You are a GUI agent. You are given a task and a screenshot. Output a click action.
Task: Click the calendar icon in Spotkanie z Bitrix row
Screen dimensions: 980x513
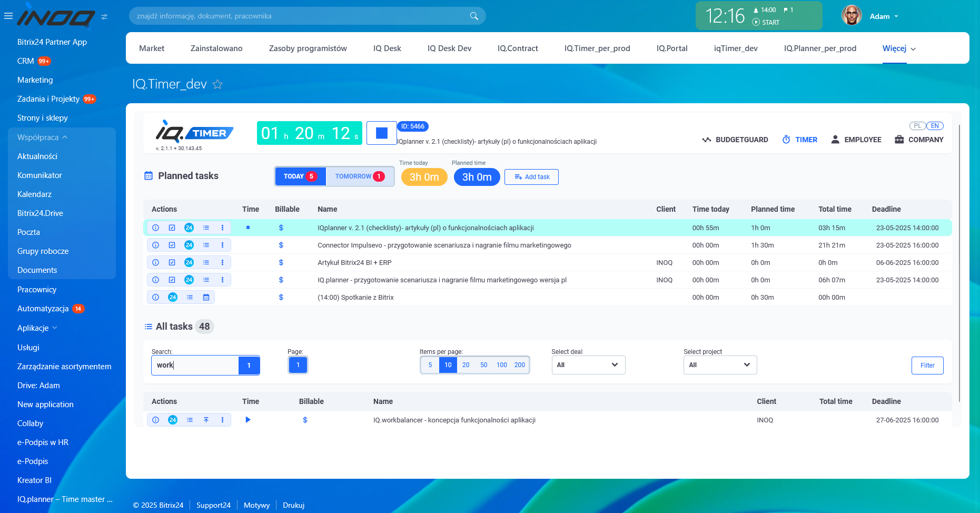click(x=206, y=298)
